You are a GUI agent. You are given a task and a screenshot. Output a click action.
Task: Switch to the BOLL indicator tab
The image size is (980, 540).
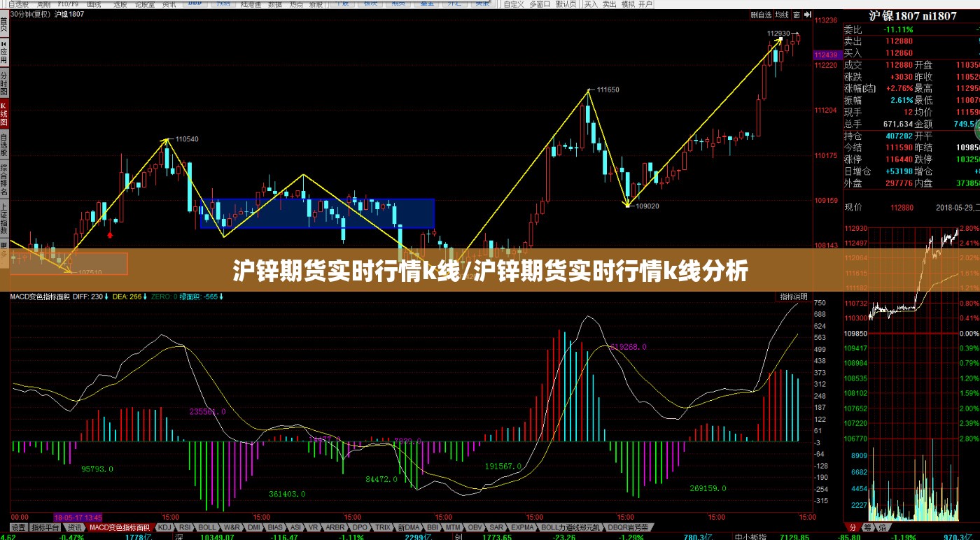[207, 527]
